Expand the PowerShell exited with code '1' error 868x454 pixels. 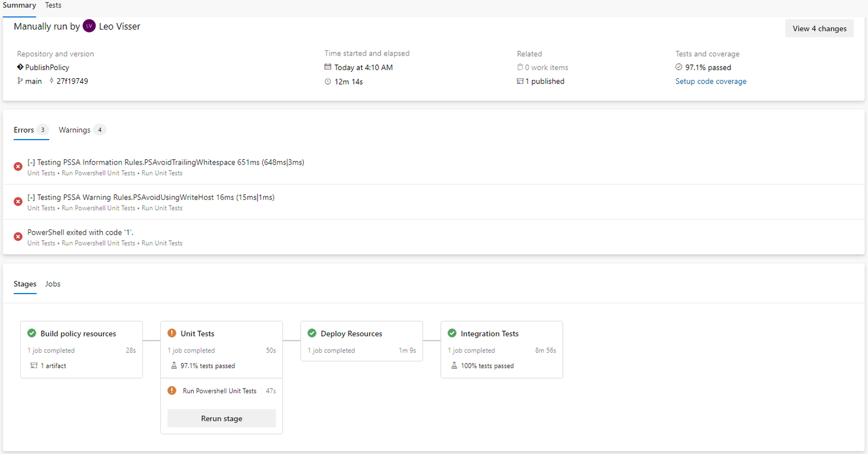[17, 236]
